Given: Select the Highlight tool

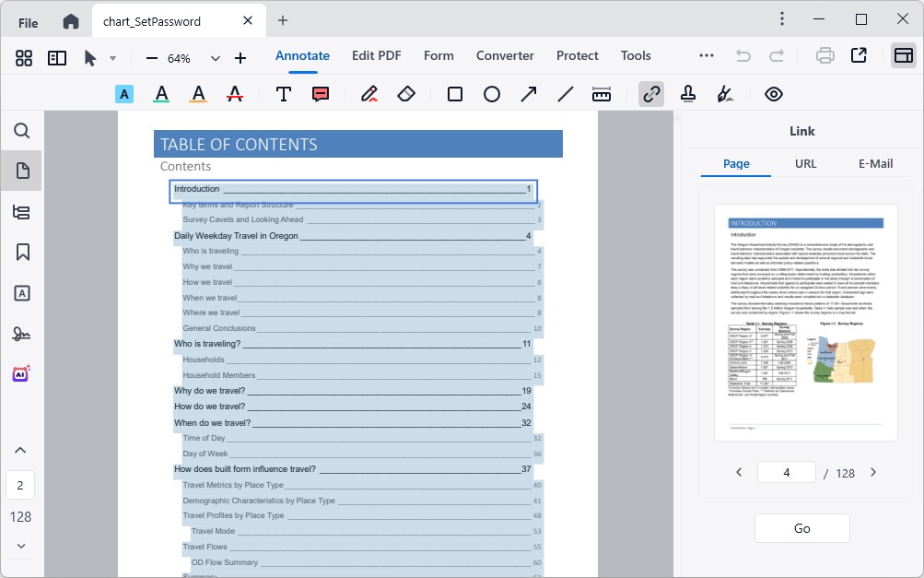Looking at the screenshot, I should (124, 93).
